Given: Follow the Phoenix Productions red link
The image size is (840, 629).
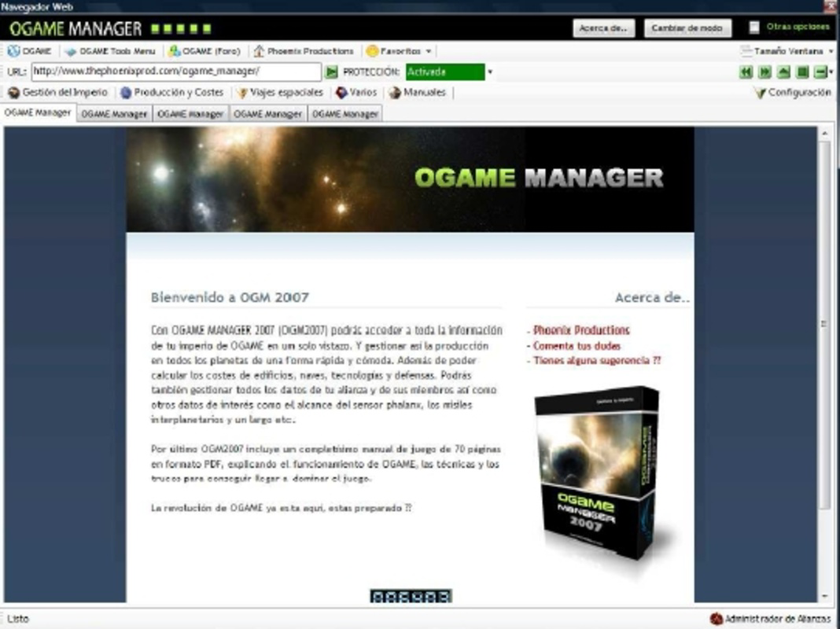Looking at the screenshot, I should [582, 330].
